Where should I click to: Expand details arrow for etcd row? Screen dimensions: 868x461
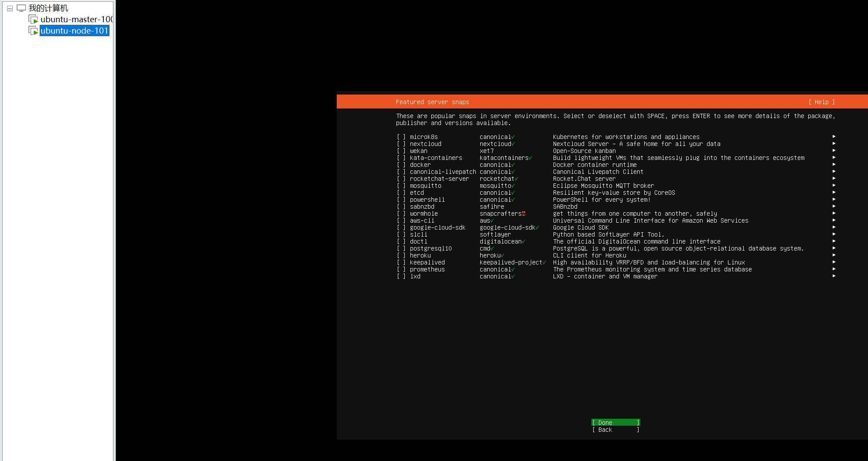(x=834, y=192)
